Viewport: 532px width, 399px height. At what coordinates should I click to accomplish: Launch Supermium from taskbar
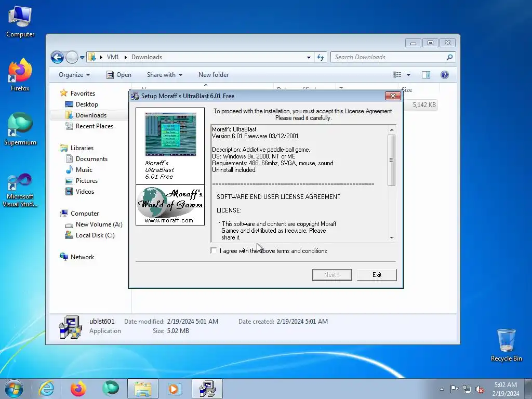[x=110, y=389]
